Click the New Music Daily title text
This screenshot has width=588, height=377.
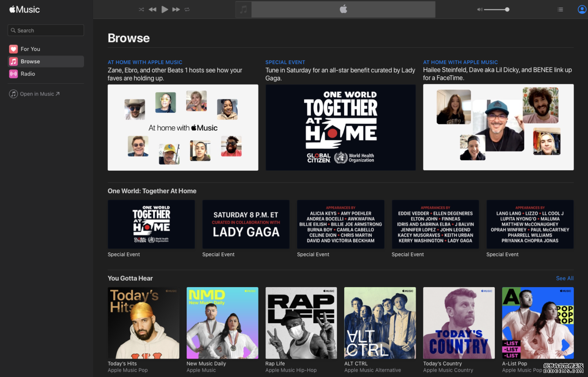pos(206,364)
